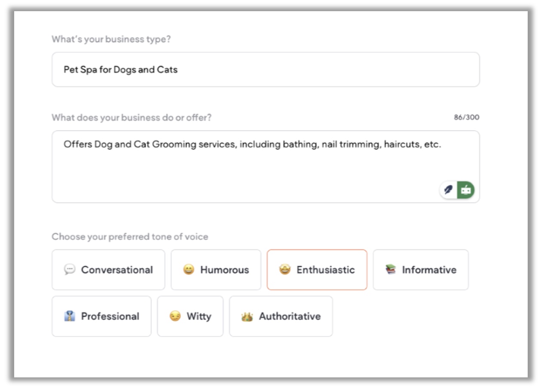Click the books emoji on Informative
The width and height of the screenshot is (538, 392).
click(391, 269)
